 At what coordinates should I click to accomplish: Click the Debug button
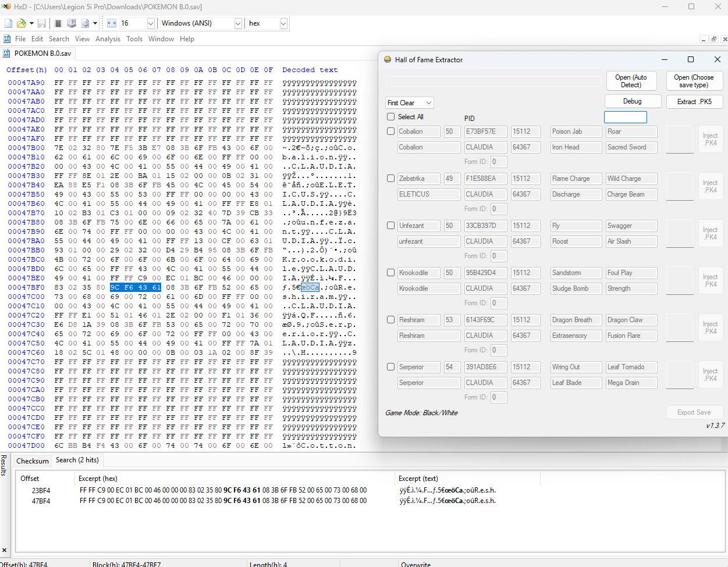[x=632, y=101]
